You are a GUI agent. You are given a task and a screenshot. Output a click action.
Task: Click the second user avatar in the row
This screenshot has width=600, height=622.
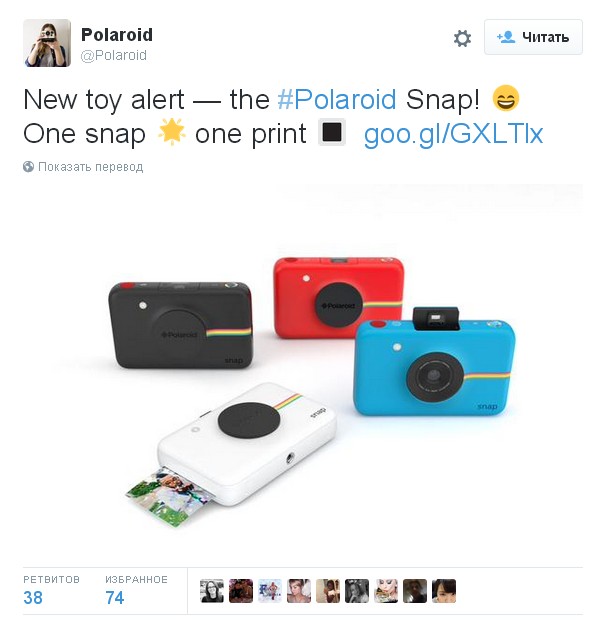point(241,591)
